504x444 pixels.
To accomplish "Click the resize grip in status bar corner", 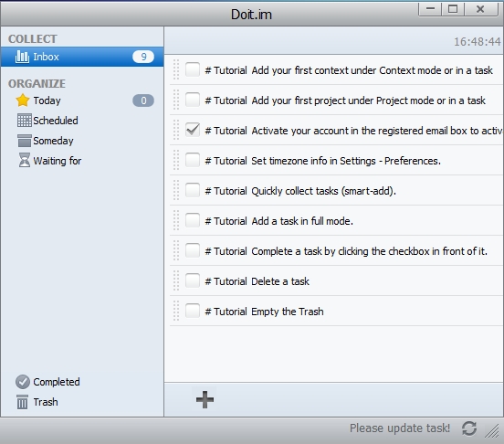I will tap(492, 431).
